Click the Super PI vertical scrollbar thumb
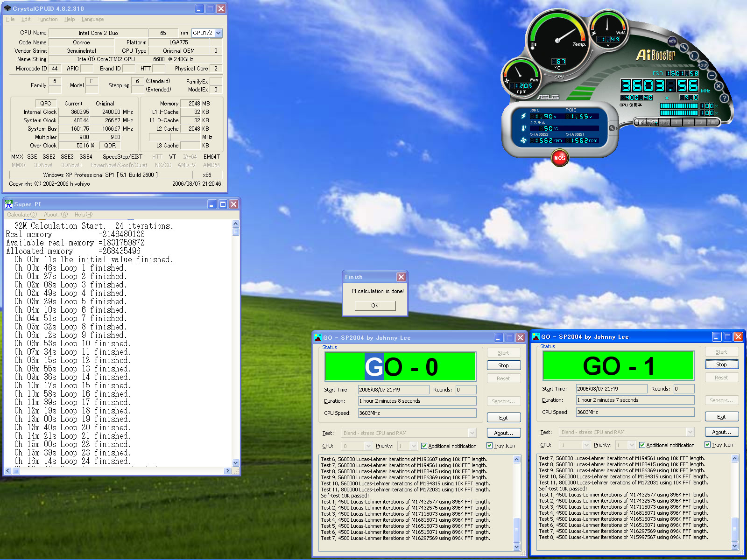Viewport: 747px width, 560px height. 235,231
